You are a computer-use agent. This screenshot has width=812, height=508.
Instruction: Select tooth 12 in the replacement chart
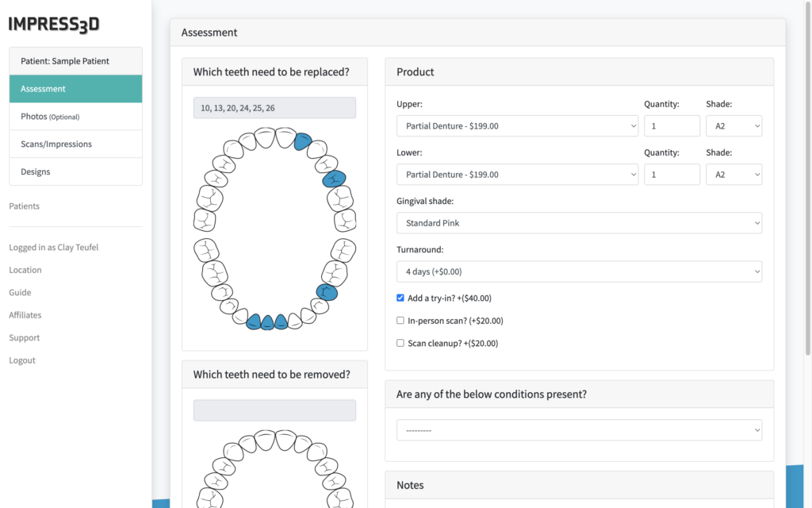(327, 164)
